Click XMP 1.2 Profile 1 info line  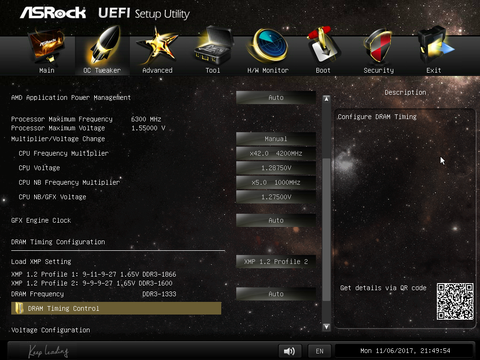tap(93, 274)
